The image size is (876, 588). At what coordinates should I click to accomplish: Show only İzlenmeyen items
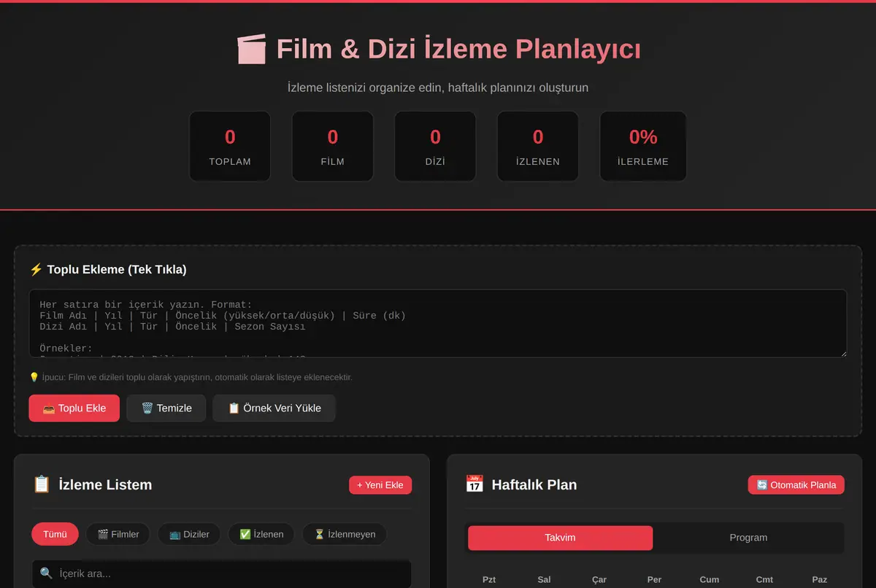[345, 534]
